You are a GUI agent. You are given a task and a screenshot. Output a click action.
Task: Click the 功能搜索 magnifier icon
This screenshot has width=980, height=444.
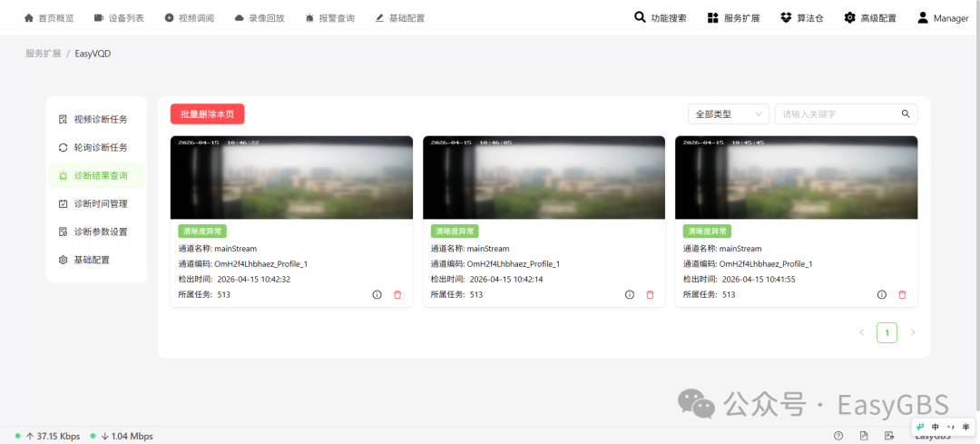point(640,17)
